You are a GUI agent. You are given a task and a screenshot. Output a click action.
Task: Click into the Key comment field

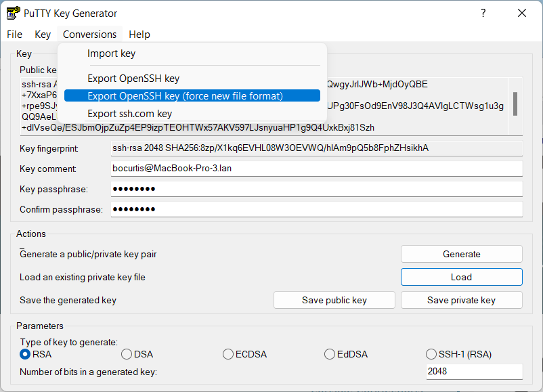[316, 169]
